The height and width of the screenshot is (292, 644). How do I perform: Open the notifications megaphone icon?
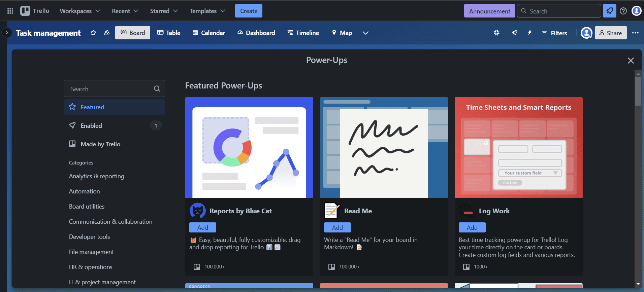(610, 11)
